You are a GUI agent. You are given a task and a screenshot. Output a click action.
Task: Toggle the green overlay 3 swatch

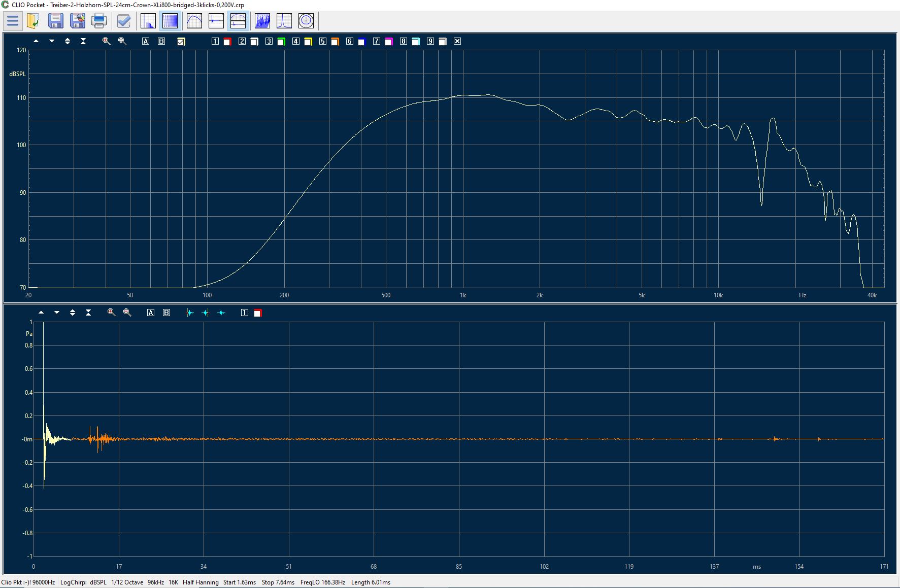(281, 42)
